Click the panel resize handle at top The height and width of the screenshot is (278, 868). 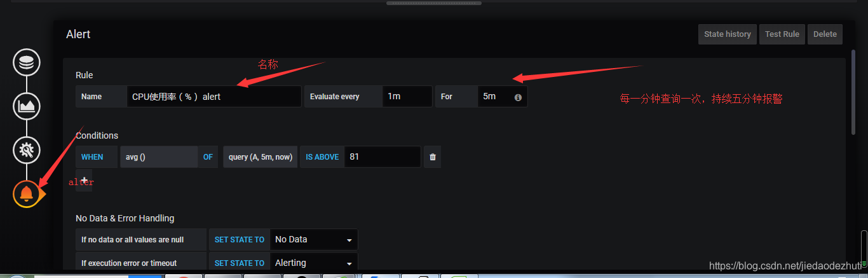(x=434, y=3)
